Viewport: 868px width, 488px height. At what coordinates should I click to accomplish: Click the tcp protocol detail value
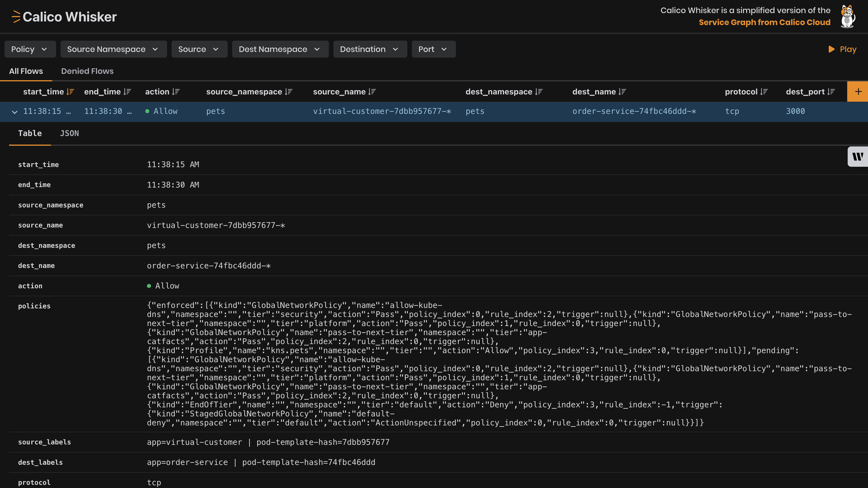(154, 483)
